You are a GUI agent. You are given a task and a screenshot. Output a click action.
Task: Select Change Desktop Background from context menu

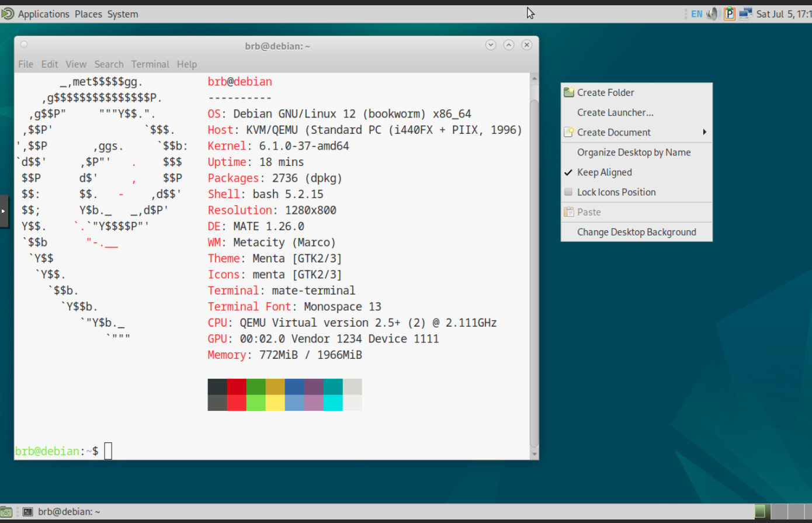click(x=636, y=232)
